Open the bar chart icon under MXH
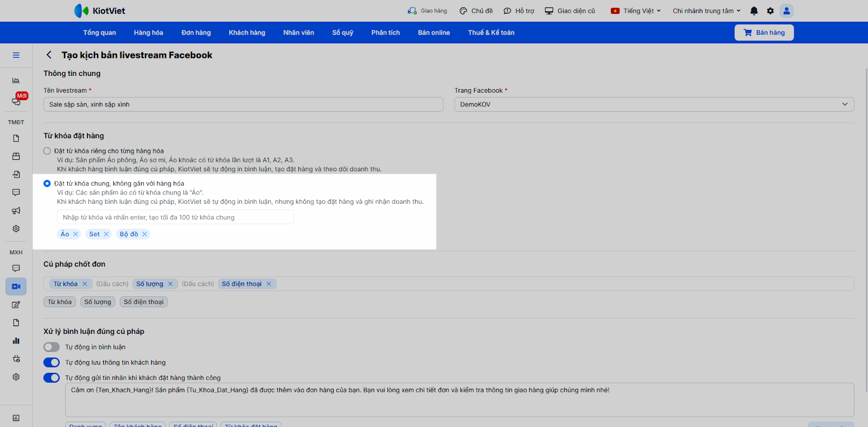This screenshot has height=427, width=868. click(x=16, y=341)
